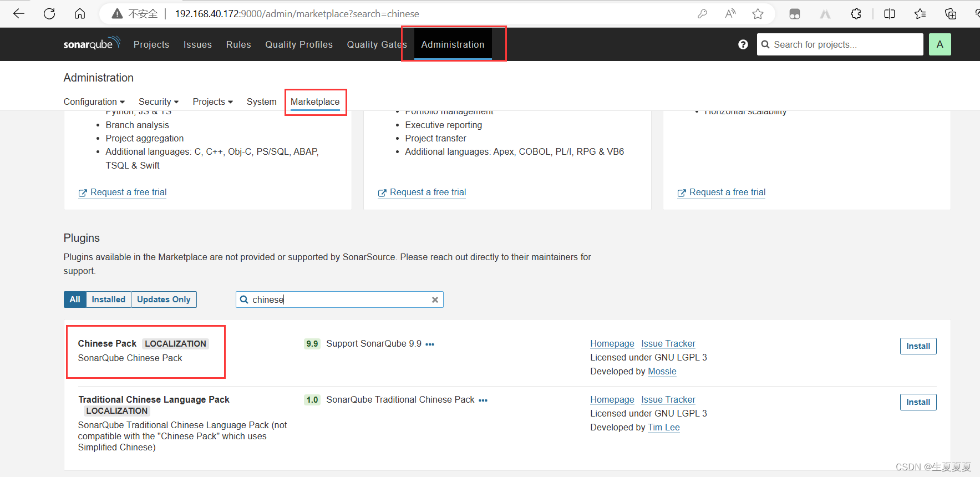This screenshot has width=980, height=477.
Task: Click the browser address bar URL
Action: pyautogui.click(x=297, y=14)
